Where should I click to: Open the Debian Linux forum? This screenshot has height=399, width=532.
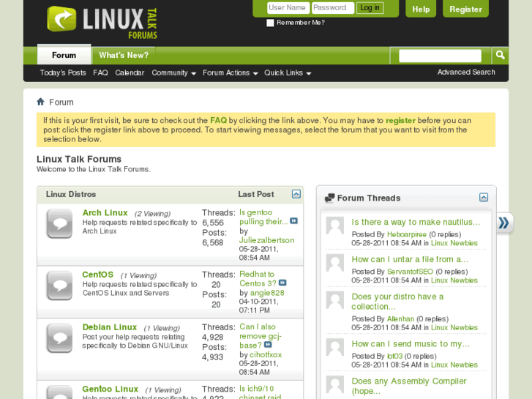pos(110,327)
